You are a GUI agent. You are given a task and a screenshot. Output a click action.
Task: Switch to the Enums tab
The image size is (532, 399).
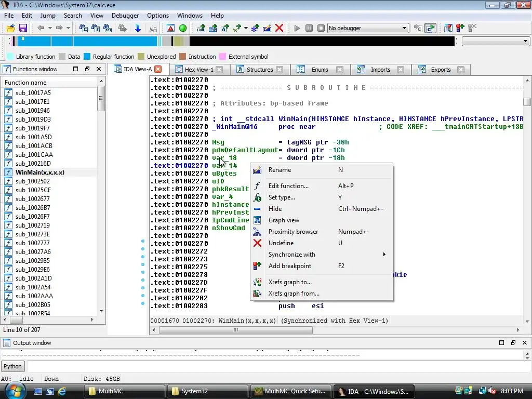coord(320,70)
